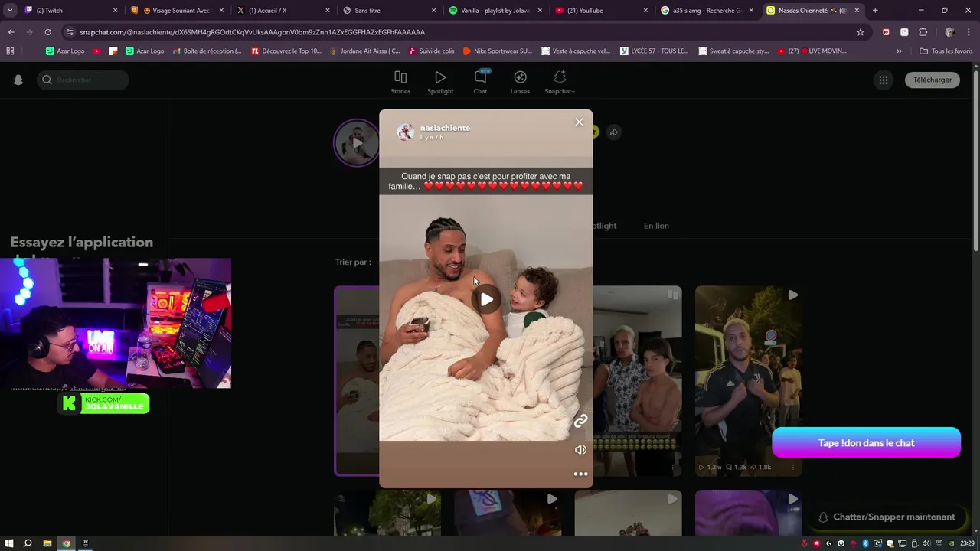Screen dimensions: 980x551
Task: Switch to the Vanilla playlist Spotify tab
Action: point(493,10)
